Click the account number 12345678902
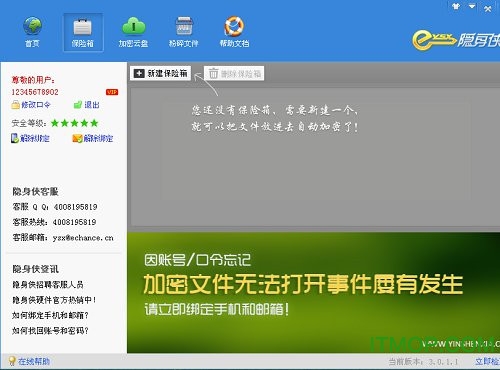This screenshot has width=500, height=370. pyautogui.click(x=35, y=92)
